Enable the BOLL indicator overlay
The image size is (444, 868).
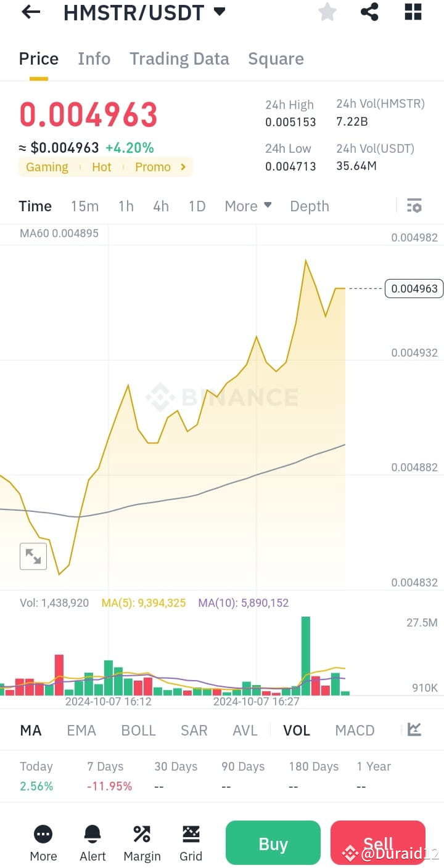(138, 730)
